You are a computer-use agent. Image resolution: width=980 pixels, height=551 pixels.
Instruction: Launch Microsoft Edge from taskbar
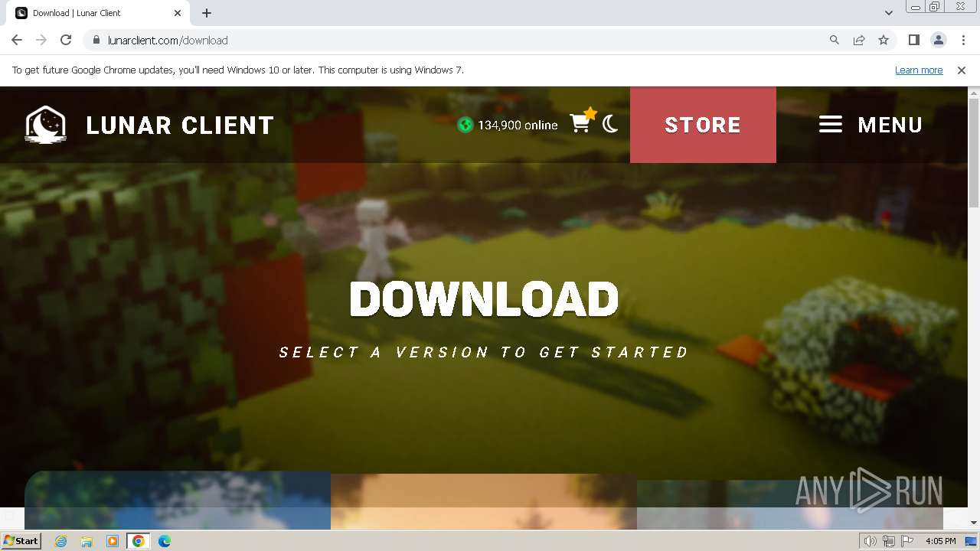tap(164, 541)
